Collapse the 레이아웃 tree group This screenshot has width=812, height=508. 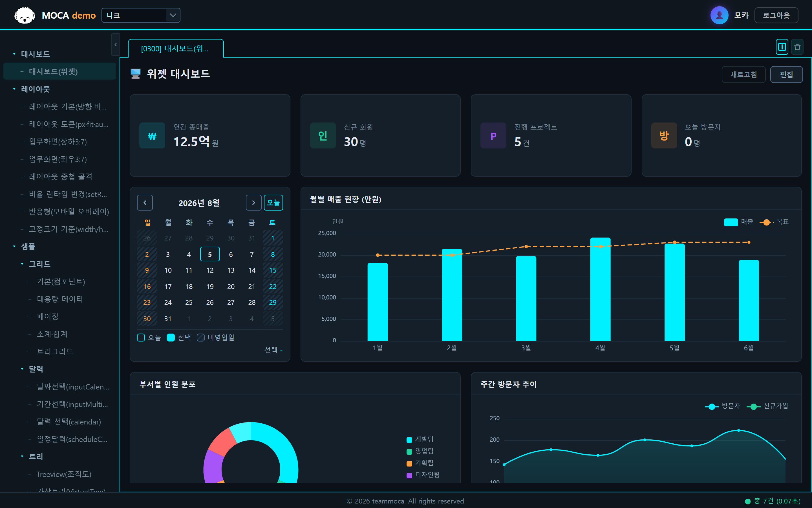[14, 89]
